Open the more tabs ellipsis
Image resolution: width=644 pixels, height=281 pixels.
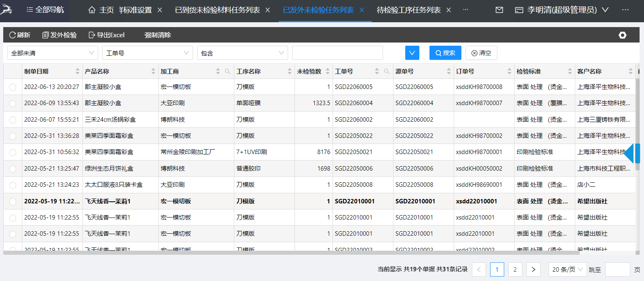tap(465, 10)
